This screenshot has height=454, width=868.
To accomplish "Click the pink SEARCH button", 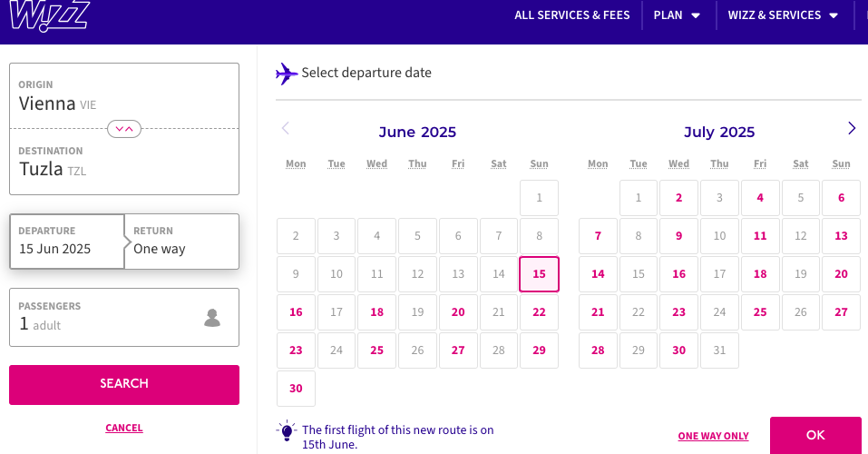I will click(x=124, y=385).
